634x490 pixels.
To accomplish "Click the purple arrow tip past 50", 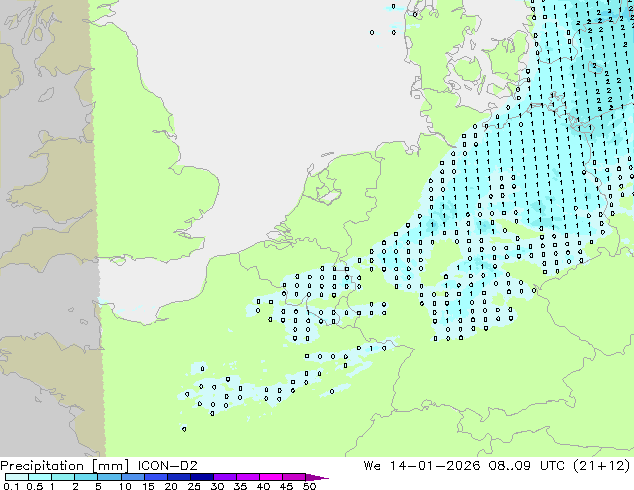I will click(317, 477).
